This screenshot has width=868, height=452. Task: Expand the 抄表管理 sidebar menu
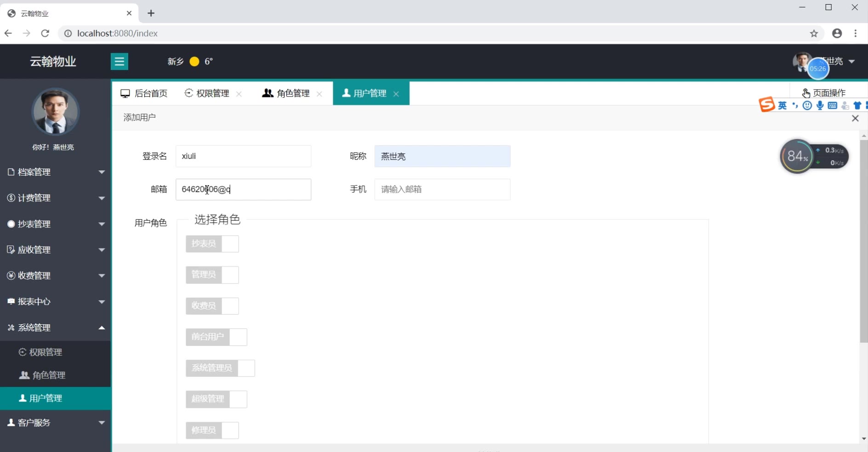pyautogui.click(x=56, y=224)
